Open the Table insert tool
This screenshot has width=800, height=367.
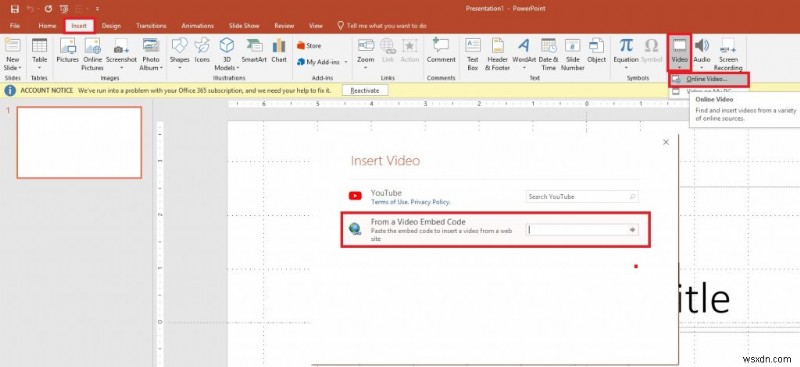(39, 55)
